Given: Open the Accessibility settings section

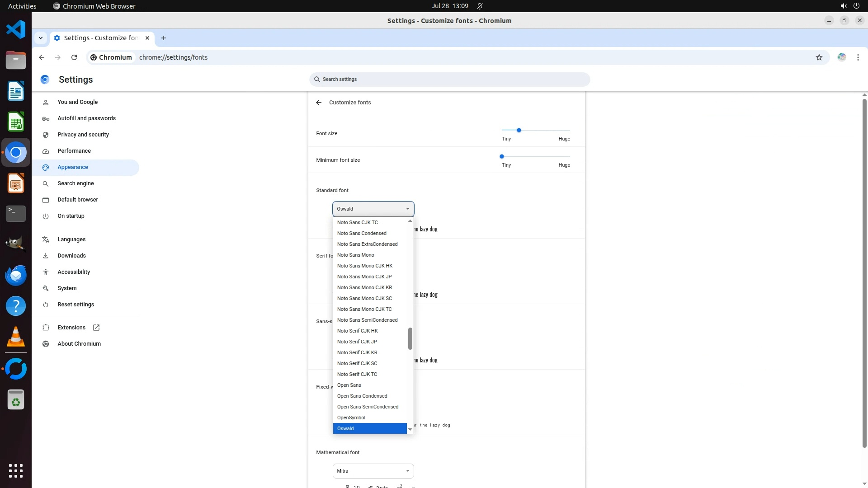Looking at the screenshot, I should point(74,272).
